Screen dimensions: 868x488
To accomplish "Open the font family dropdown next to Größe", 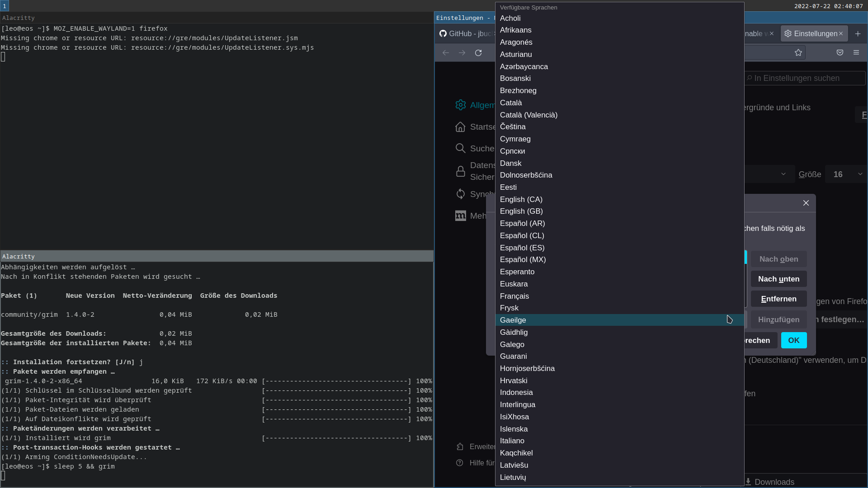I will point(783,174).
